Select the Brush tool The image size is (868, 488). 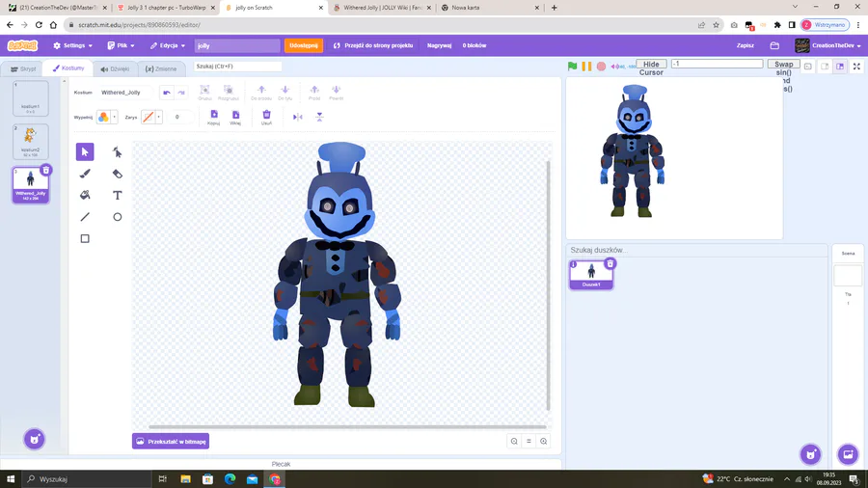(x=85, y=174)
